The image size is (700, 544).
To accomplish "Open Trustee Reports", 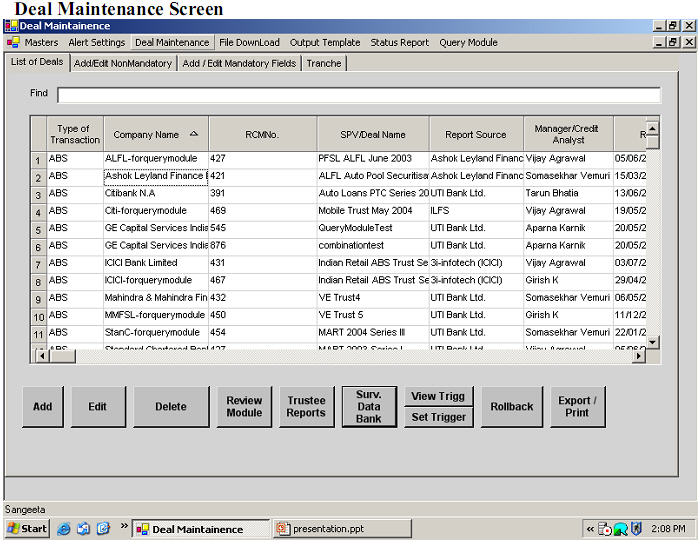I will click(306, 407).
